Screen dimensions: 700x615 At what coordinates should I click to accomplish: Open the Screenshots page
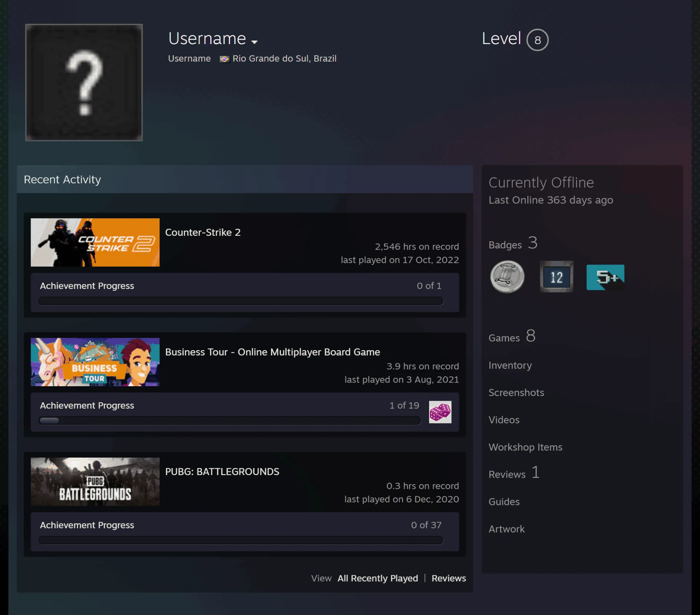[x=516, y=392]
